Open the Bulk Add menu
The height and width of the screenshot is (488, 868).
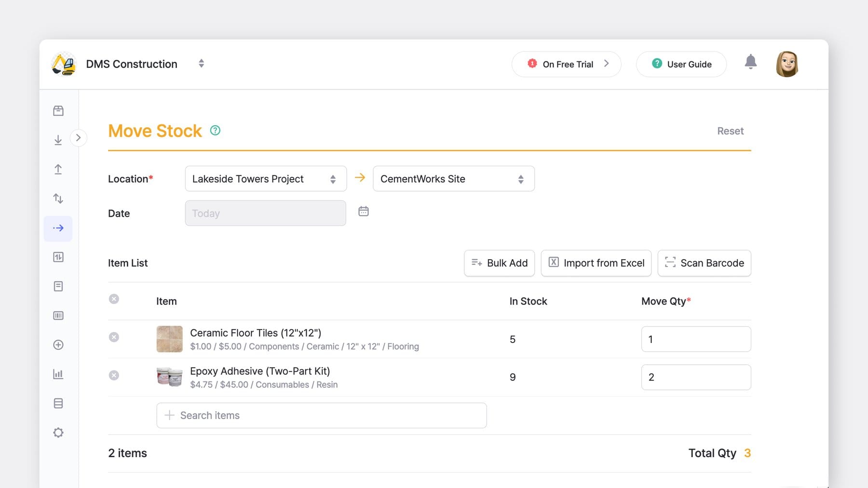499,263
